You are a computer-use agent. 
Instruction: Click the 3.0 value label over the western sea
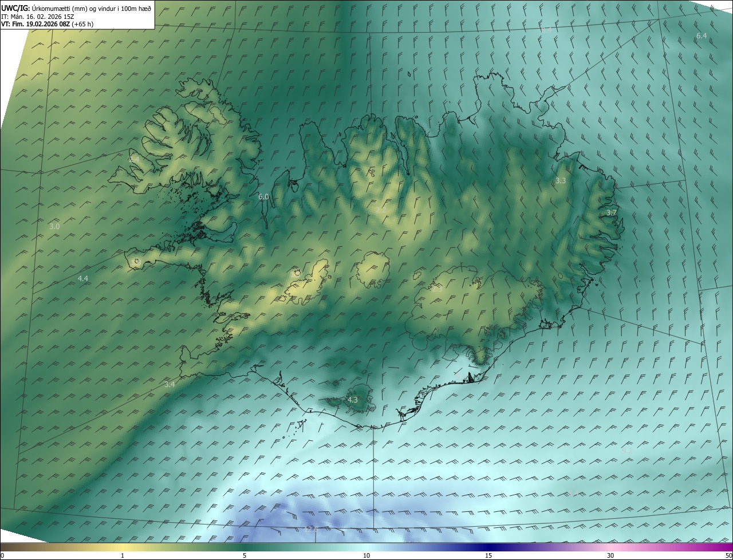(54, 227)
